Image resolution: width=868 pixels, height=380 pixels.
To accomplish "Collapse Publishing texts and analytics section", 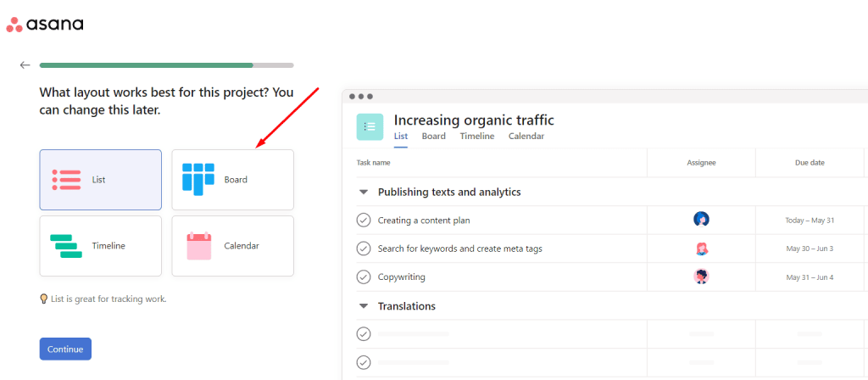I will click(364, 193).
